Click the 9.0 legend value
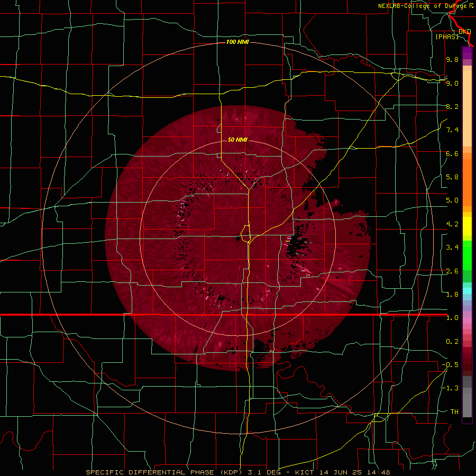 (452, 83)
